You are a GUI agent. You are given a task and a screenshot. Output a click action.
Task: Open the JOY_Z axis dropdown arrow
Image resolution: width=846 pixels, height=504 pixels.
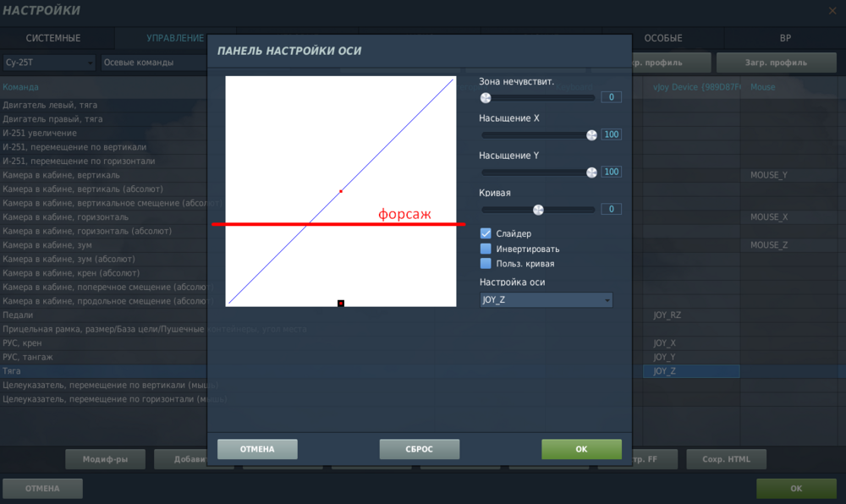(607, 299)
